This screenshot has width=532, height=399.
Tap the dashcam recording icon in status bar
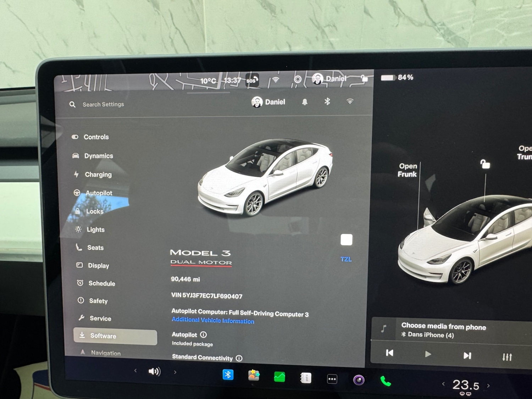pyautogui.click(x=298, y=79)
